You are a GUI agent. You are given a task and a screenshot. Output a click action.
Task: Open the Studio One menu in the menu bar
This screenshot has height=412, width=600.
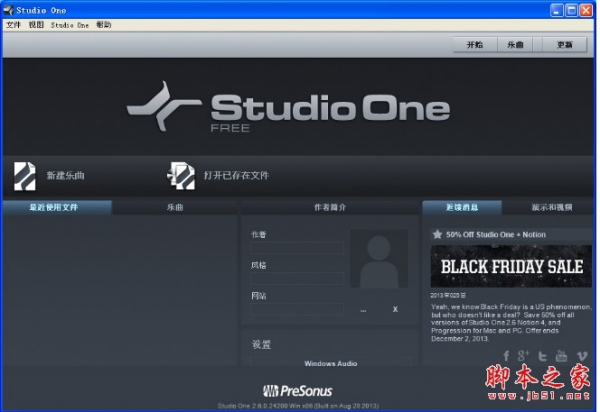pyautogui.click(x=70, y=25)
